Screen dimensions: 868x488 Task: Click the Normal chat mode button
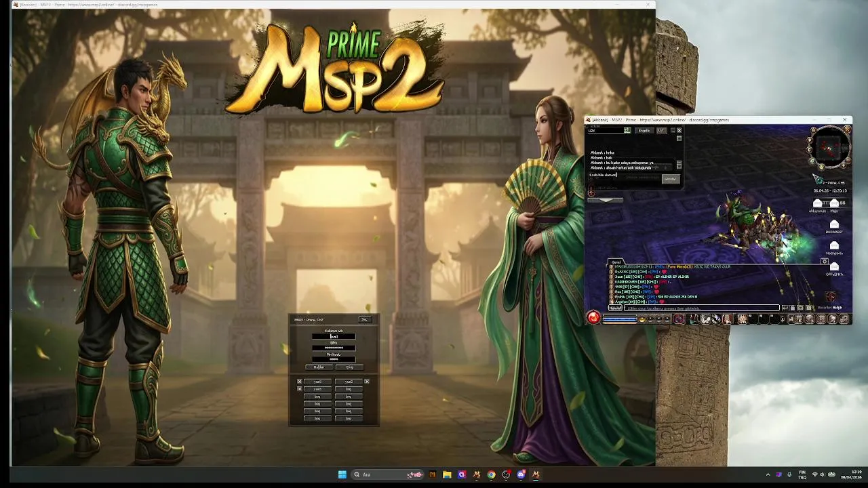click(x=615, y=308)
